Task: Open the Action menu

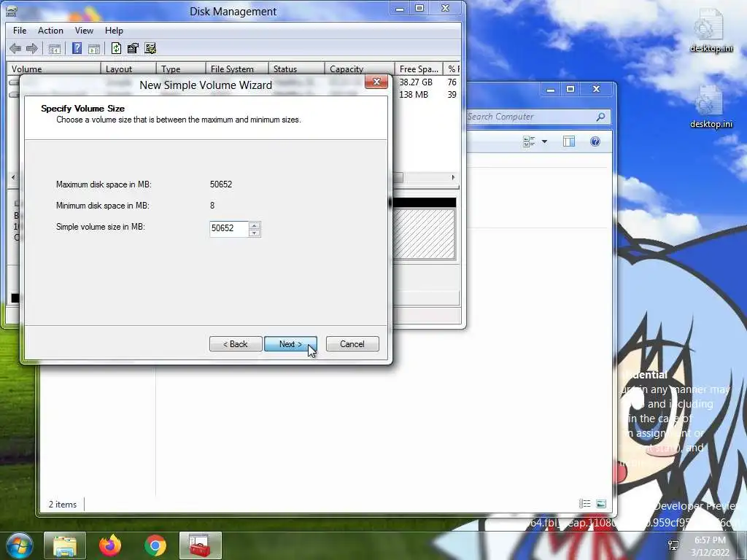Action: pos(50,31)
